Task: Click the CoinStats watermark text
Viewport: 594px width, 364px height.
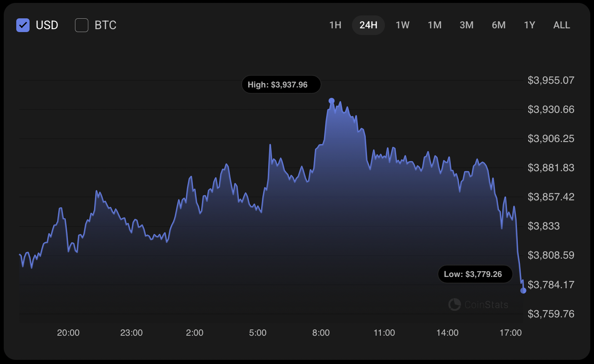Action: pos(486,305)
